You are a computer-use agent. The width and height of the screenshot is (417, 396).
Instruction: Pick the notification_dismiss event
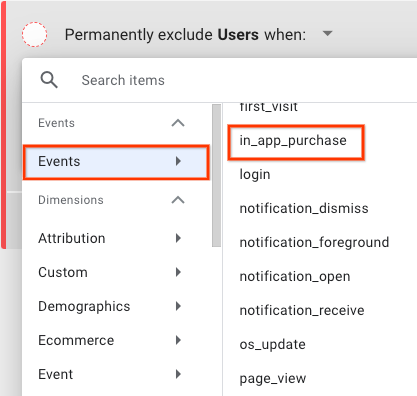(x=304, y=208)
